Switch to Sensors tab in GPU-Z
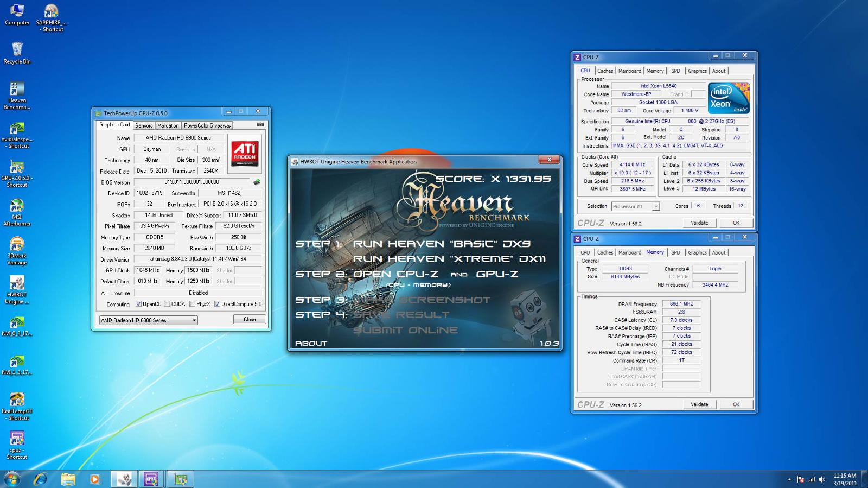 tap(144, 125)
